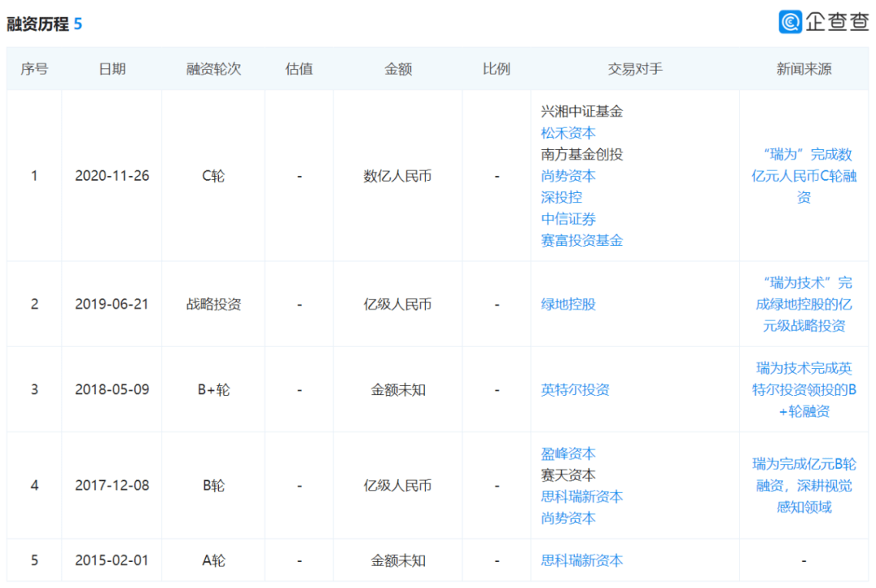
Task: Open 深投控 investor link
Action: 561,197
